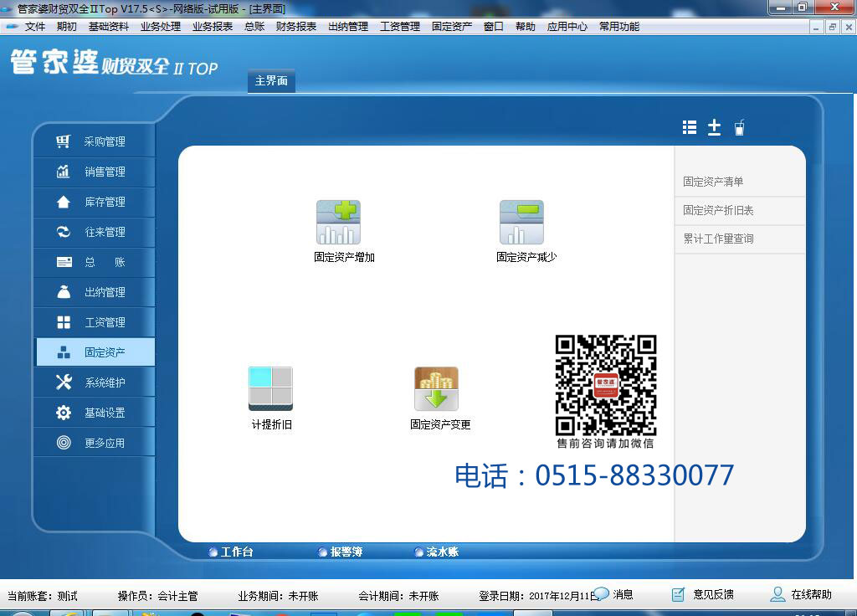Open the 固定资产变更 icon

[436, 388]
